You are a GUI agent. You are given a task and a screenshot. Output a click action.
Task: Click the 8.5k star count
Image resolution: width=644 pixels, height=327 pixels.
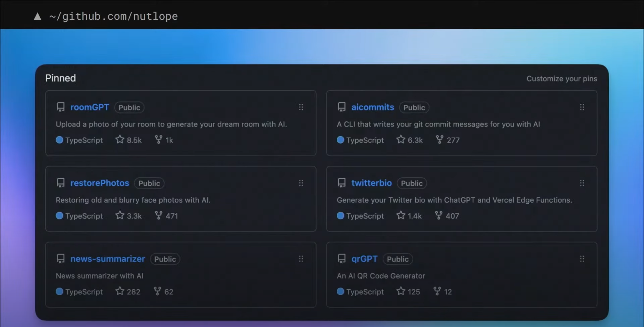pos(134,140)
